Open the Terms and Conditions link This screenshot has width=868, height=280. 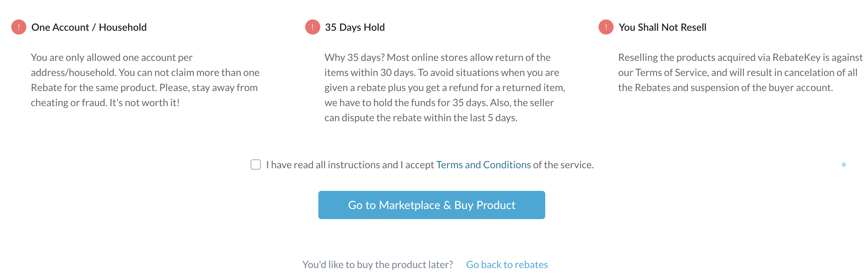483,164
